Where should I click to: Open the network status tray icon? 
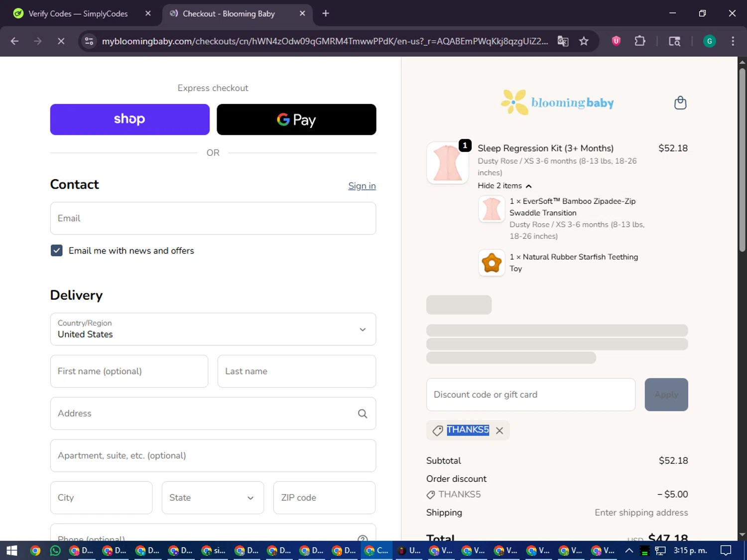(660, 551)
